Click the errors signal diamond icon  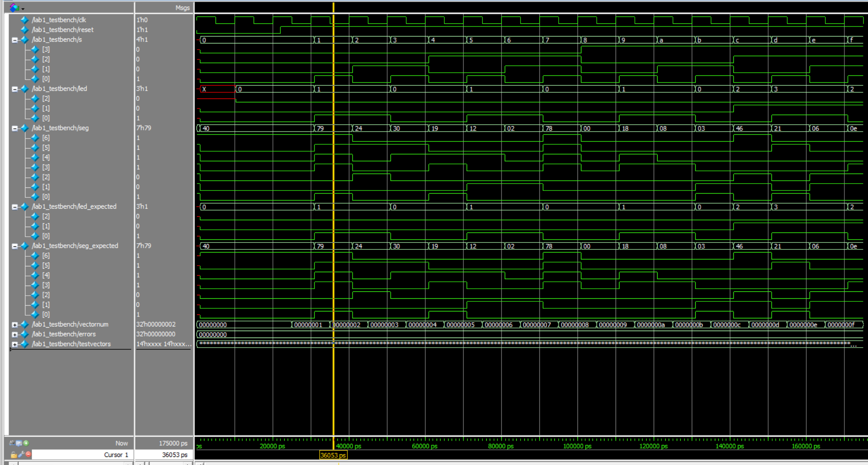tap(25, 334)
